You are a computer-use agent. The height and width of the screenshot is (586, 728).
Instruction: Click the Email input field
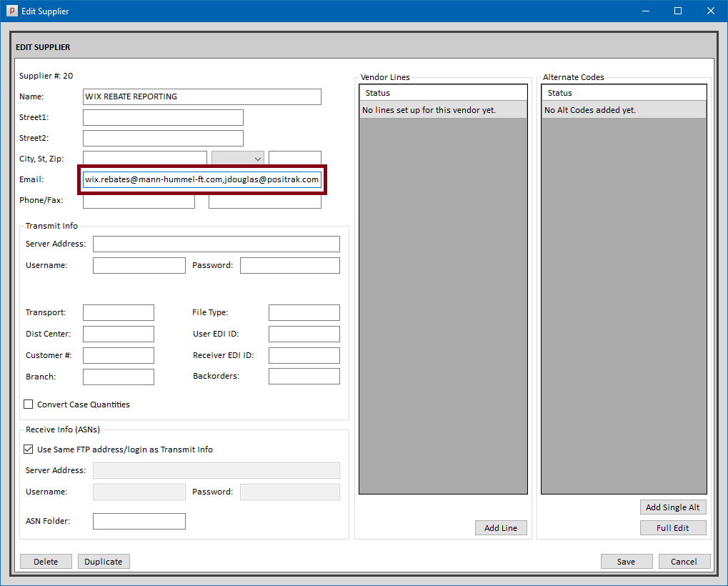(x=202, y=179)
